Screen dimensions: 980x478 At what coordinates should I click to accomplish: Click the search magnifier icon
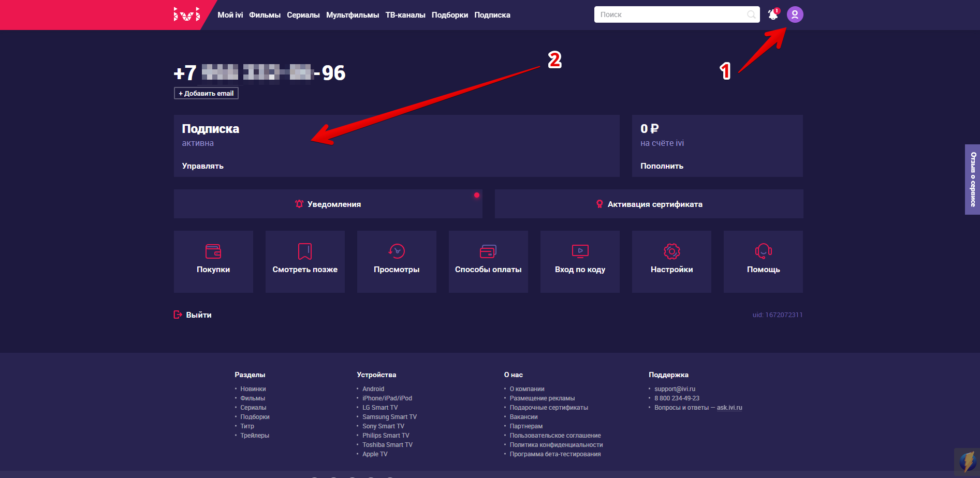(x=751, y=14)
